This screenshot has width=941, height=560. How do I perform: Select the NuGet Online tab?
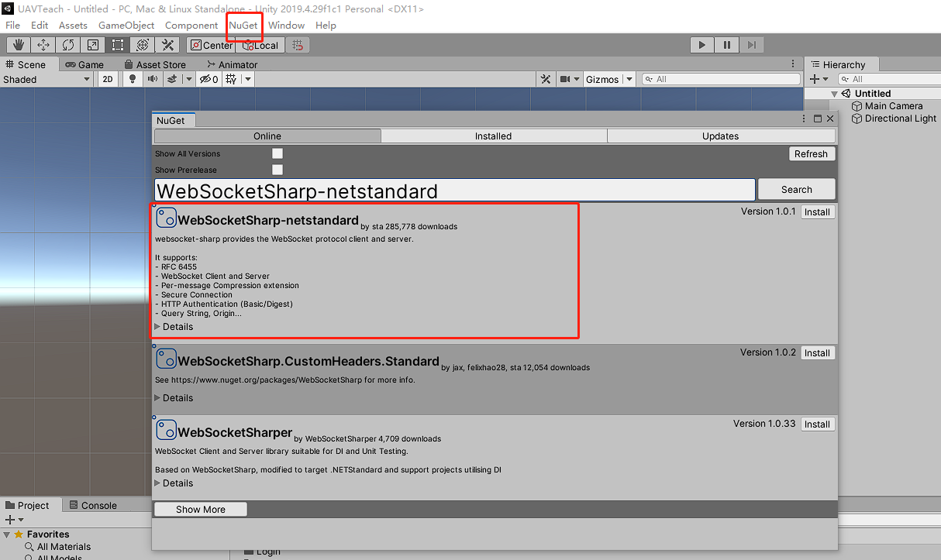(267, 136)
